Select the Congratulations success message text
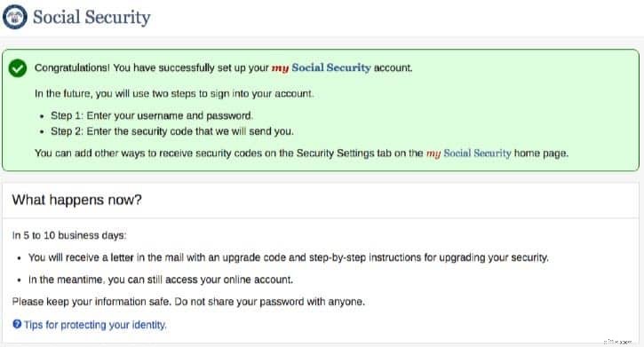644x347 pixels. click(x=224, y=67)
